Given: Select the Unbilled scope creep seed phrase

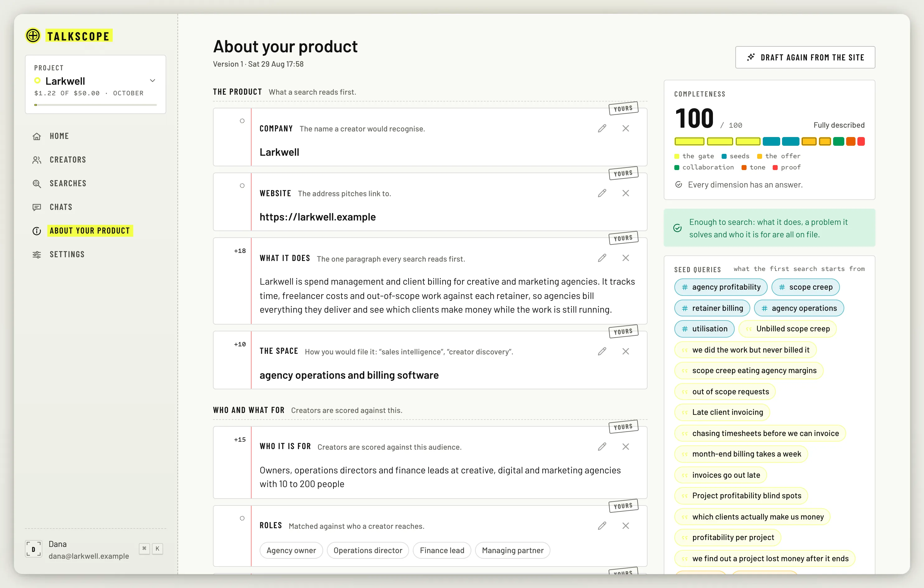Looking at the screenshot, I should click(x=787, y=329).
